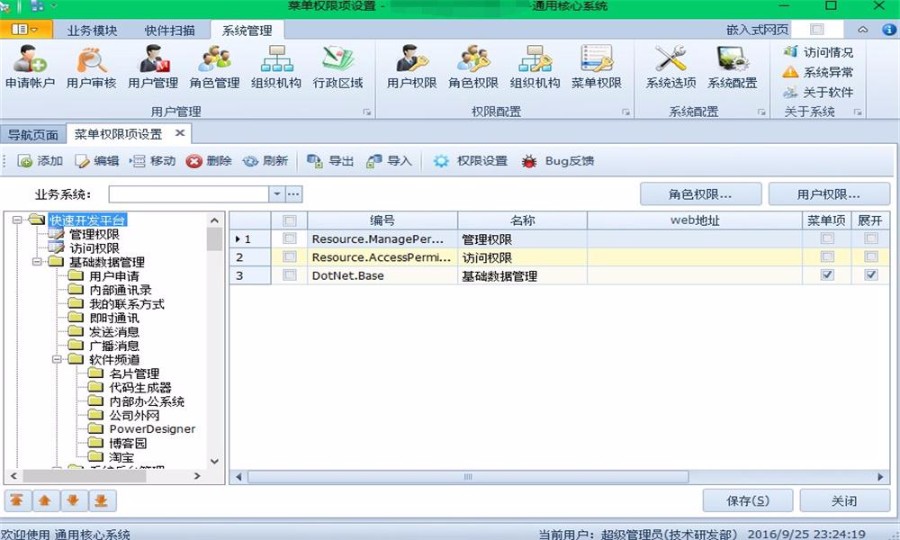Click the 用户权限... button
Screen dimensions: 900x540
[829, 195]
